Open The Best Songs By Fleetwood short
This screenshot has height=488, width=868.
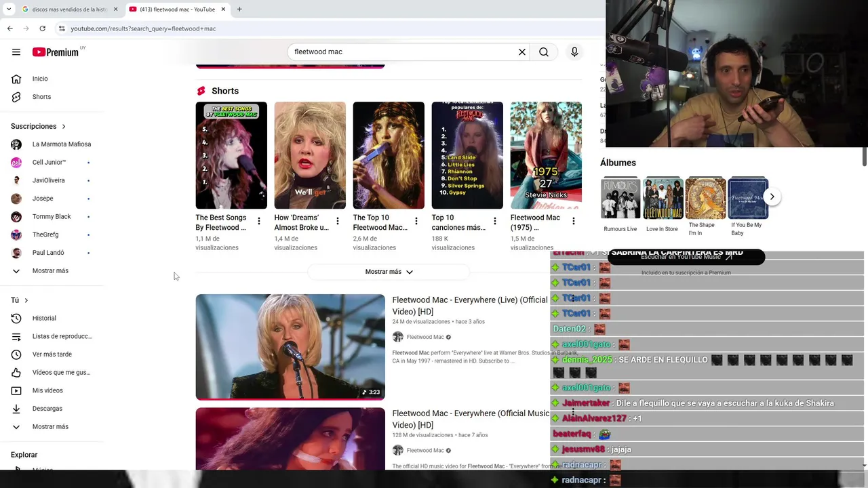coord(231,155)
